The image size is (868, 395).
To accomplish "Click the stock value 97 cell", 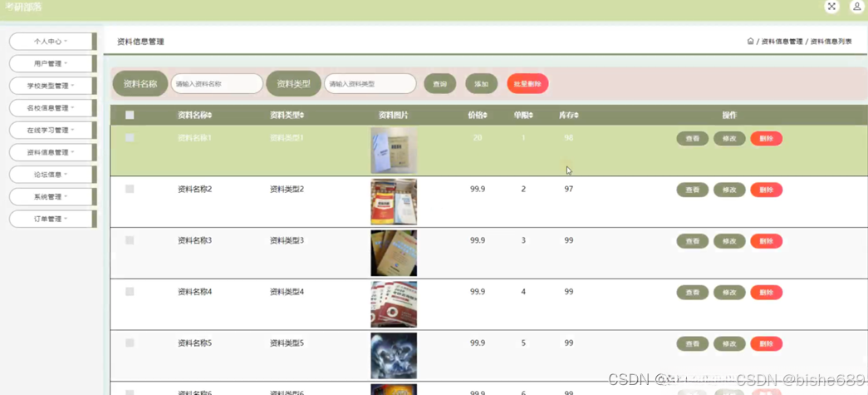I will click(568, 189).
